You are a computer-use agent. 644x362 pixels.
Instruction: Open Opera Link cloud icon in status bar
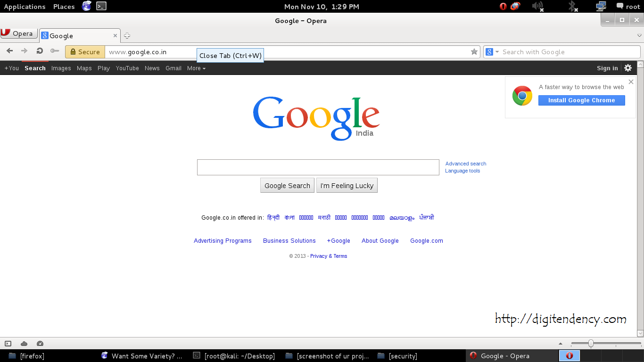coord(24,344)
